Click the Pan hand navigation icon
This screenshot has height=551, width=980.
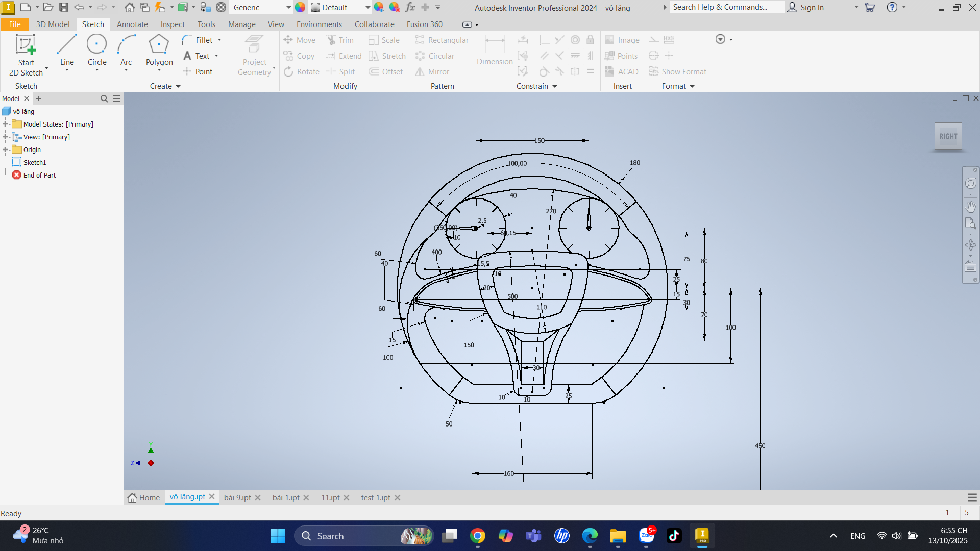[970, 207]
